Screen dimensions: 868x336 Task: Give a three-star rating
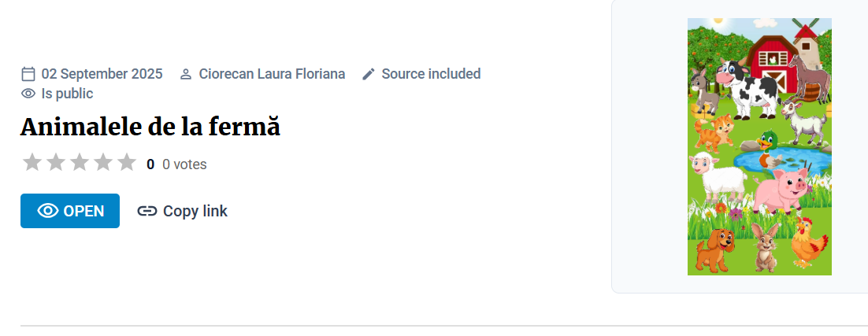pyautogui.click(x=80, y=163)
